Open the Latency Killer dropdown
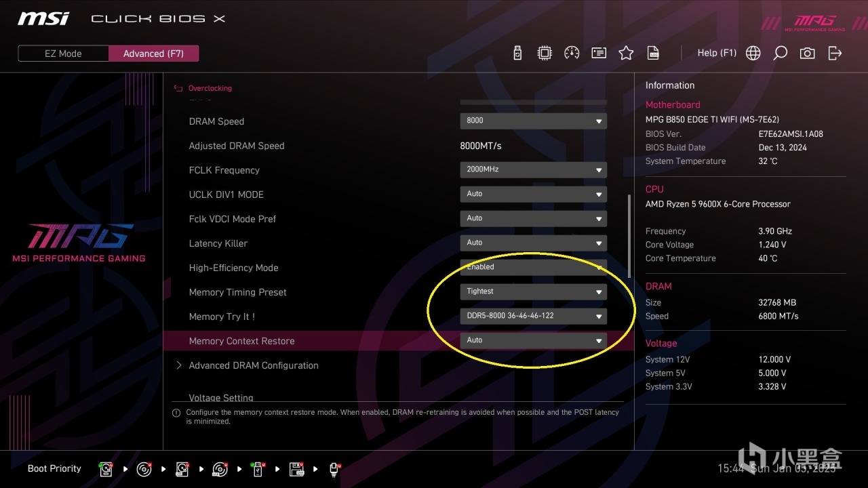 [533, 243]
